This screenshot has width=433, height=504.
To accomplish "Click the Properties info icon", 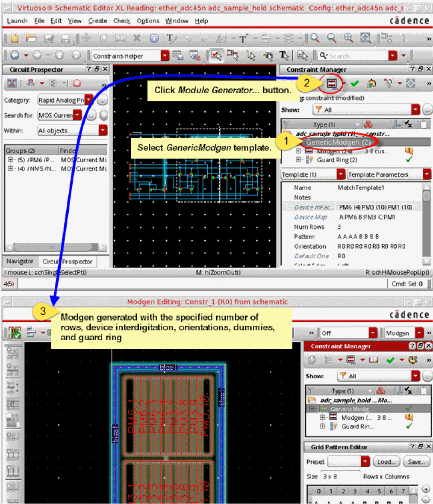I will 154,38.
